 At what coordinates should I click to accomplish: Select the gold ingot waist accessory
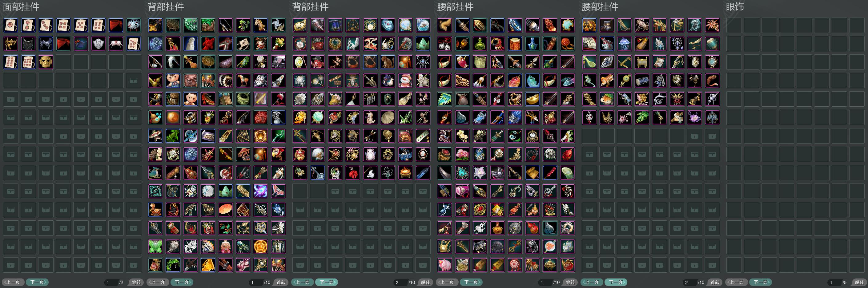pyautogui.click(x=532, y=99)
